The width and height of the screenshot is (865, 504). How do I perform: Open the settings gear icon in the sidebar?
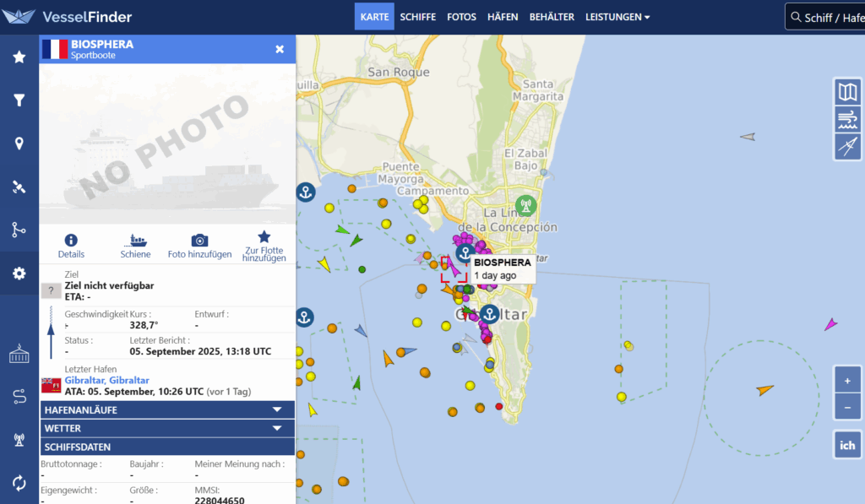(x=19, y=274)
